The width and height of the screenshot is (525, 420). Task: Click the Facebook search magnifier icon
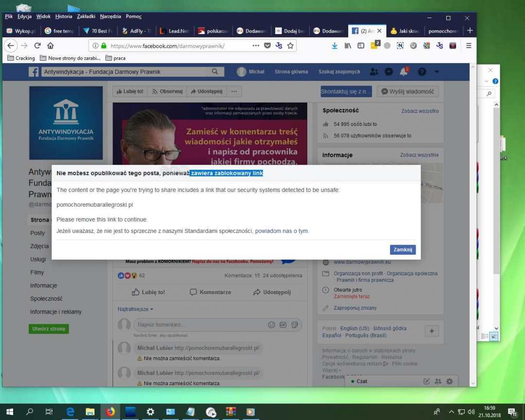click(x=215, y=71)
